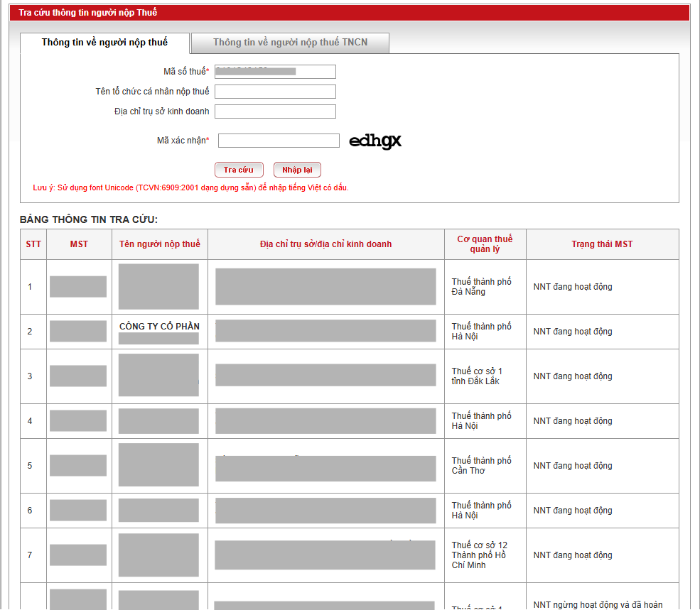
Task: Click "NNT đang hoạt động" status in row 3
Action: pos(573,376)
